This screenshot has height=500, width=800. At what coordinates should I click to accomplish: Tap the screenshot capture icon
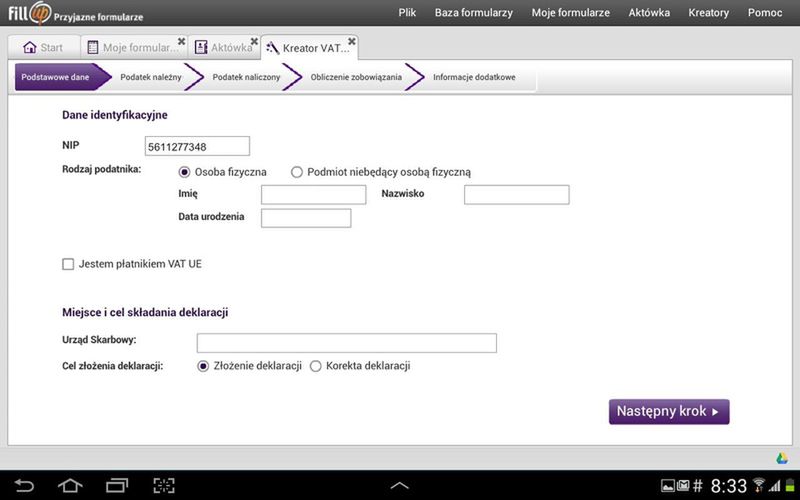pyautogui.click(x=164, y=485)
